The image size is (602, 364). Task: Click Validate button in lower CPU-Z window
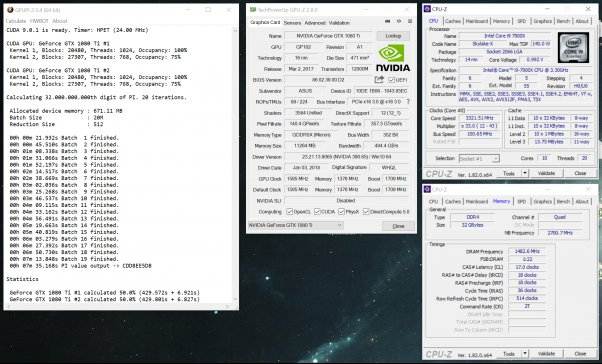click(546, 354)
